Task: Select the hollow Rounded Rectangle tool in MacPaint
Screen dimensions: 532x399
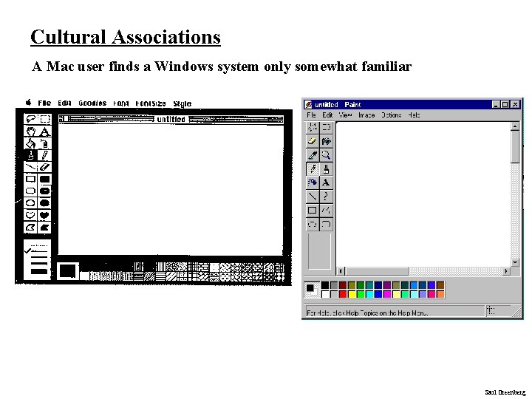Action: coord(31,191)
